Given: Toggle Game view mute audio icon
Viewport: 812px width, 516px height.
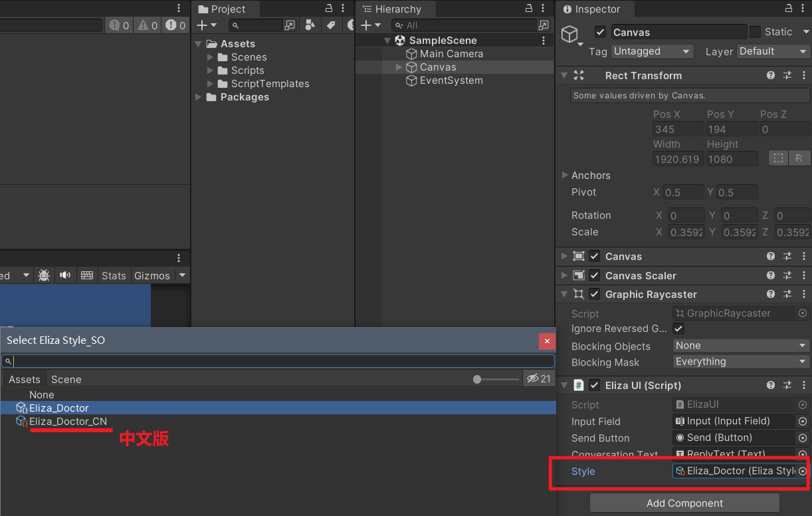Looking at the screenshot, I should pos(65,275).
